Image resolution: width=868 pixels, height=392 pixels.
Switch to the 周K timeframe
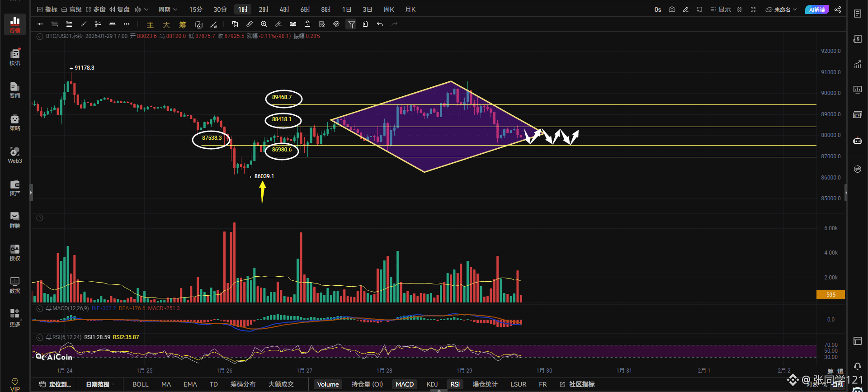tap(389, 9)
